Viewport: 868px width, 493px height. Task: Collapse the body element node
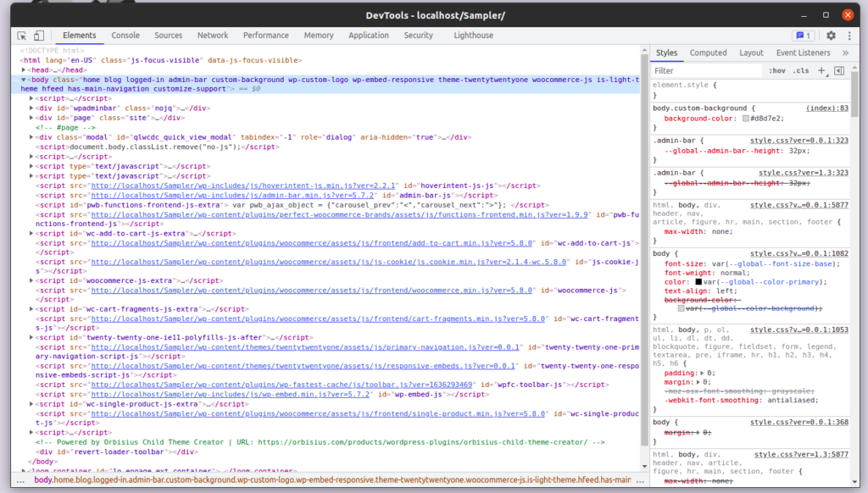click(23, 80)
